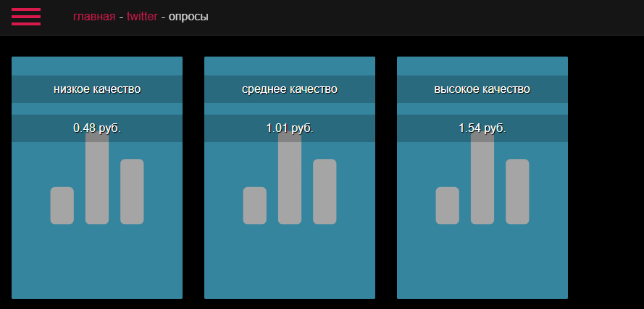Select the 0.48 руб. price banner
Screen dimensions: 644x309
click(97, 128)
